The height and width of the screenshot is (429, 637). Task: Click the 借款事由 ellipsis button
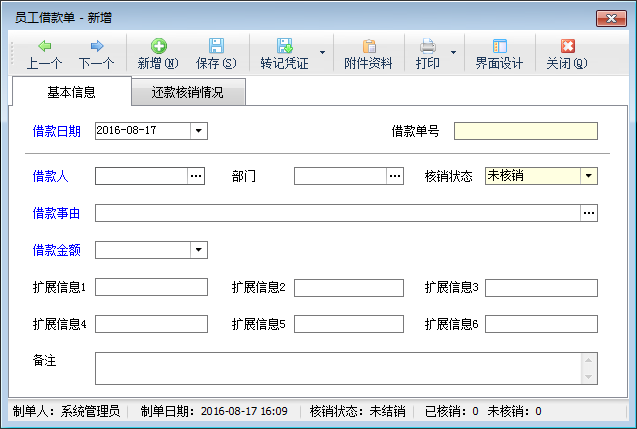(x=589, y=213)
